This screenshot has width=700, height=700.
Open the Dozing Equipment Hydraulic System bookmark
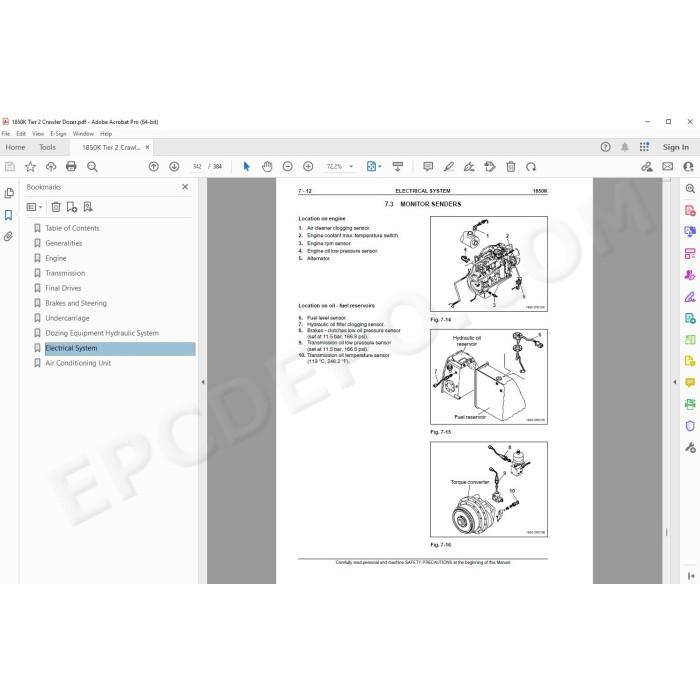(x=102, y=333)
